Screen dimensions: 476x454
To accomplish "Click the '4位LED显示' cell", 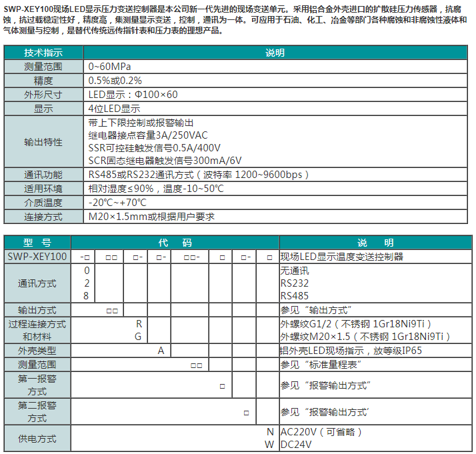I will pos(275,109).
